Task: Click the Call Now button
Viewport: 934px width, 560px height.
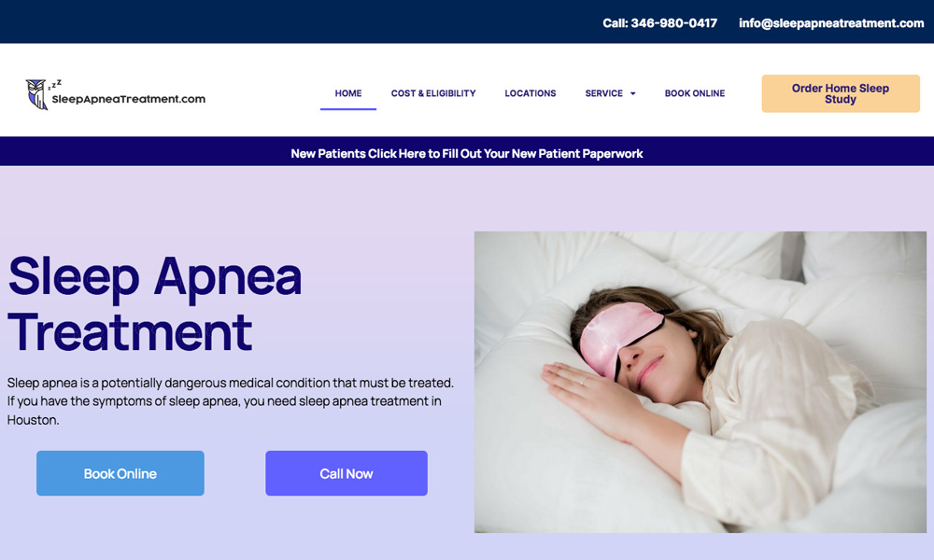Action: [347, 473]
